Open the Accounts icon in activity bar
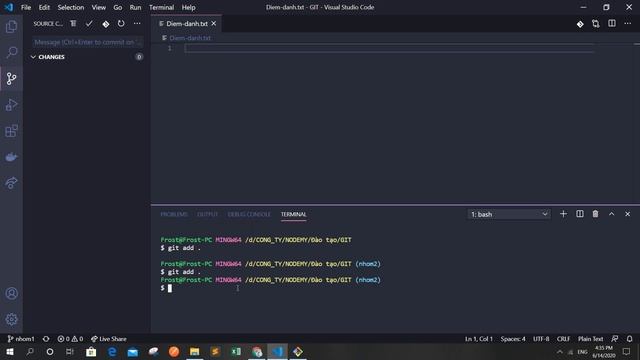Viewport: 640px width, 360px height. [11, 293]
